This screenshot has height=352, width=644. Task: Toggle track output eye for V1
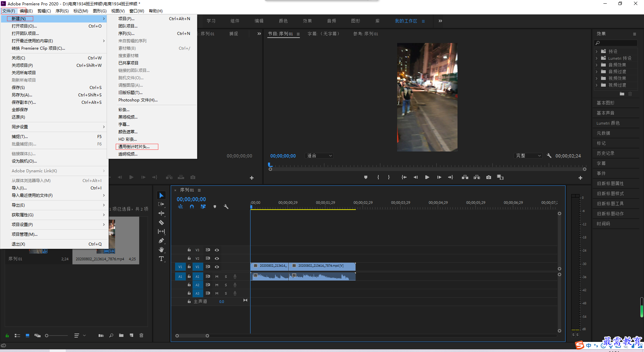click(x=217, y=267)
